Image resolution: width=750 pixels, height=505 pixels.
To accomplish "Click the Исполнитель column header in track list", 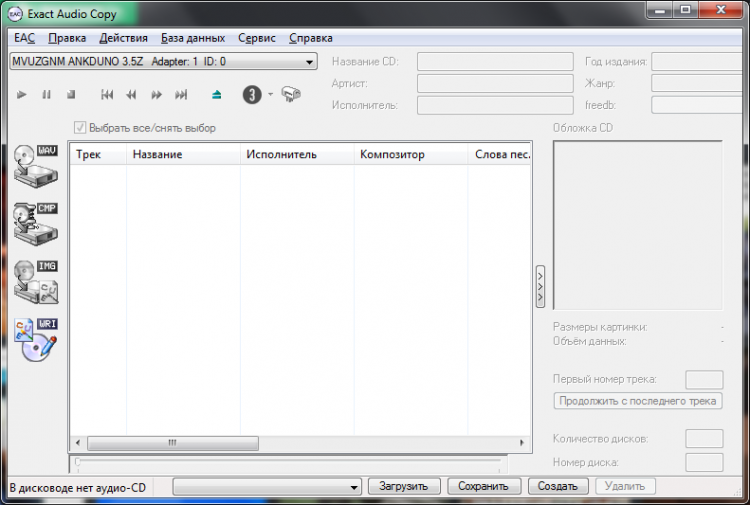I will [297, 154].
